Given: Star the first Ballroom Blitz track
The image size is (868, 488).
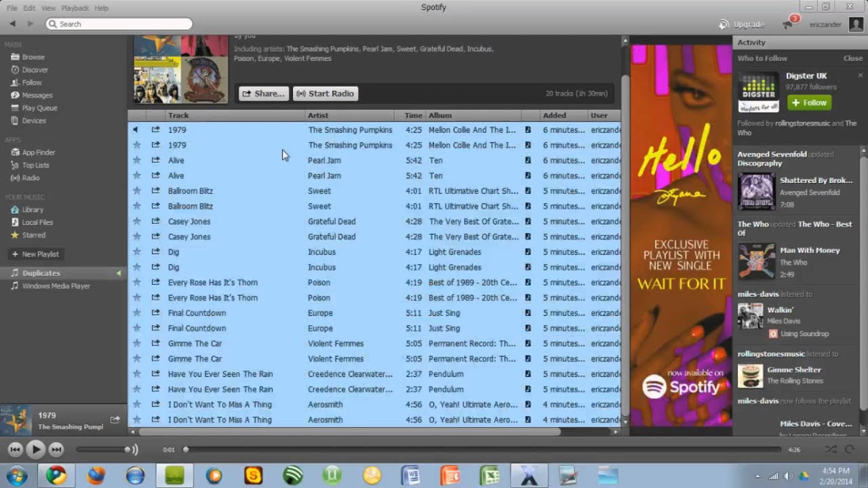Looking at the screenshot, I should pyautogui.click(x=136, y=190).
